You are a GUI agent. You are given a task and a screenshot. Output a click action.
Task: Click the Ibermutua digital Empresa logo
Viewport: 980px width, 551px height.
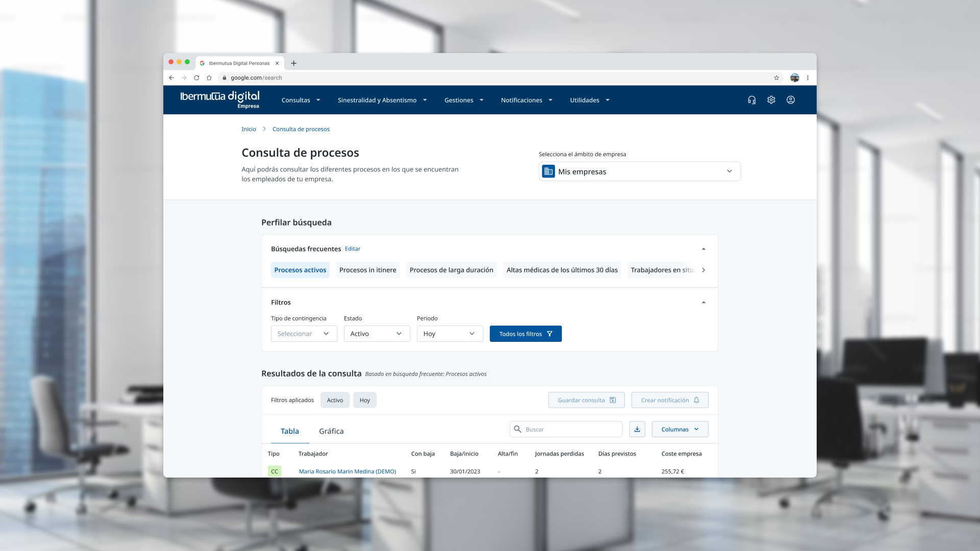tap(219, 99)
